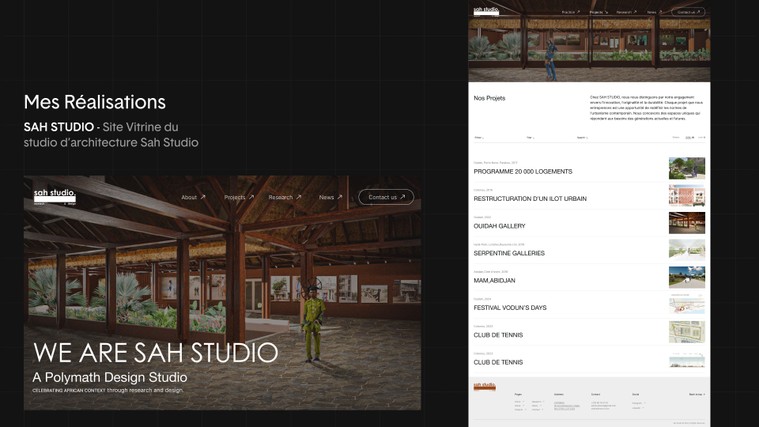Click the sah studio logo on the large hero mockup
759x427 pixels.
(55, 195)
